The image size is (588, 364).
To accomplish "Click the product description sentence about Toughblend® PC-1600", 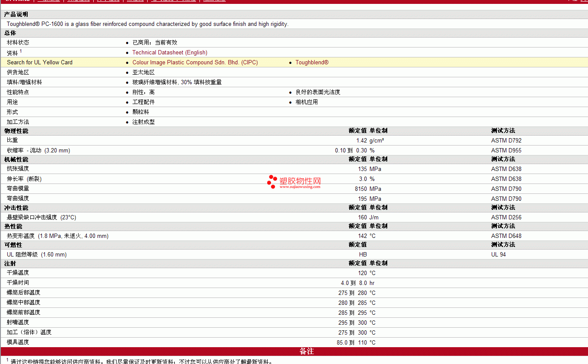I will tap(148, 24).
